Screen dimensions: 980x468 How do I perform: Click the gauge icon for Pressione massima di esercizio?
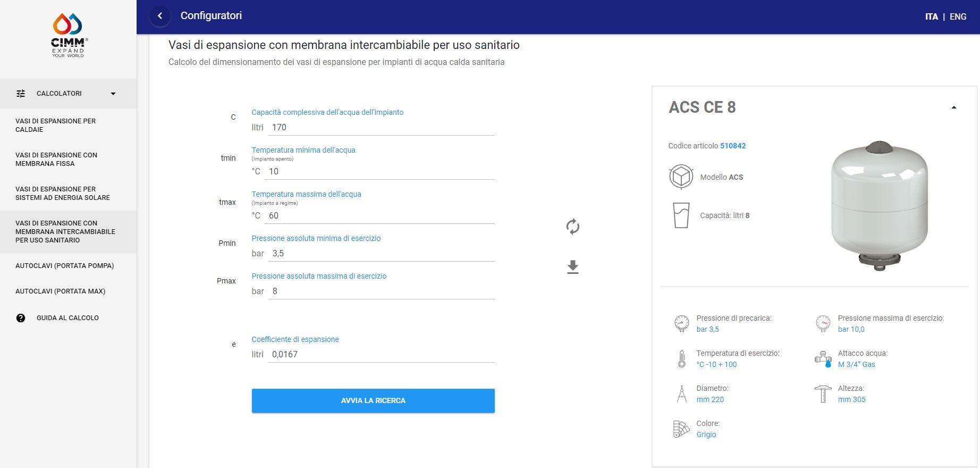(823, 323)
